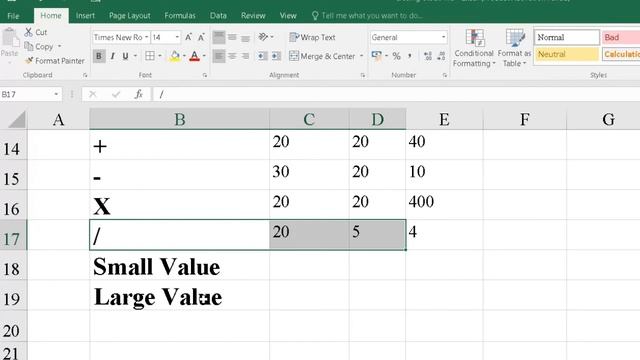The image size is (640, 360).
Task: Click Increase Decimal icon
Action: click(x=428, y=56)
